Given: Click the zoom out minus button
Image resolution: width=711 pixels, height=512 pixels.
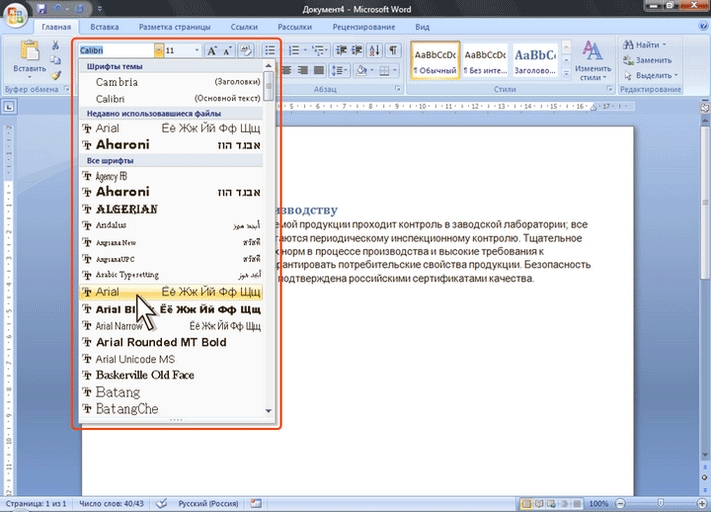Looking at the screenshot, I should click(x=620, y=503).
